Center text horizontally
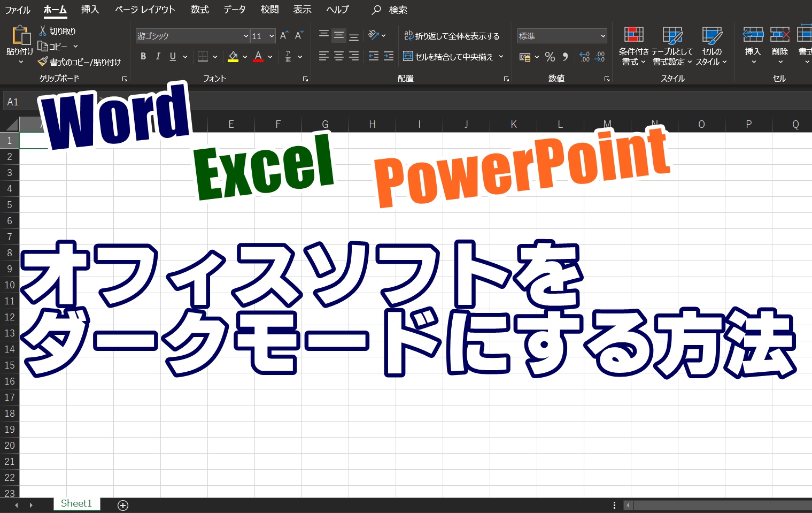Viewport: 812px width, 513px height. click(339, 56)
